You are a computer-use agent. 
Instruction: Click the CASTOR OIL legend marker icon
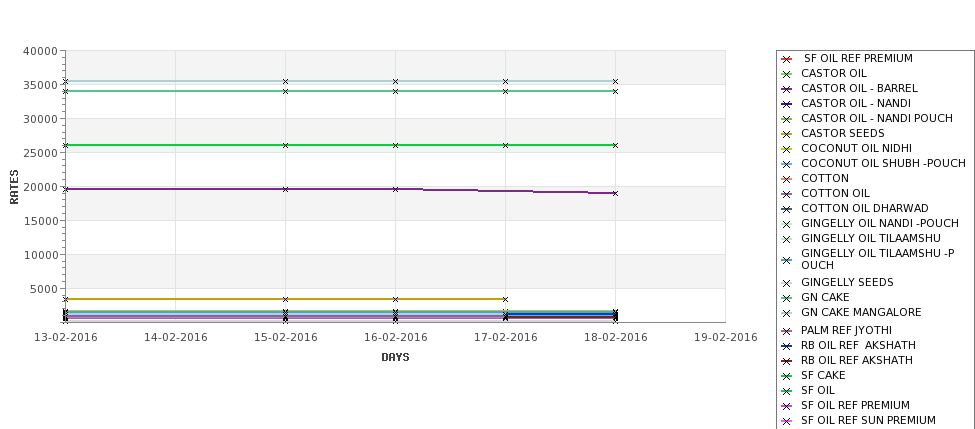(x=786, y=74)
